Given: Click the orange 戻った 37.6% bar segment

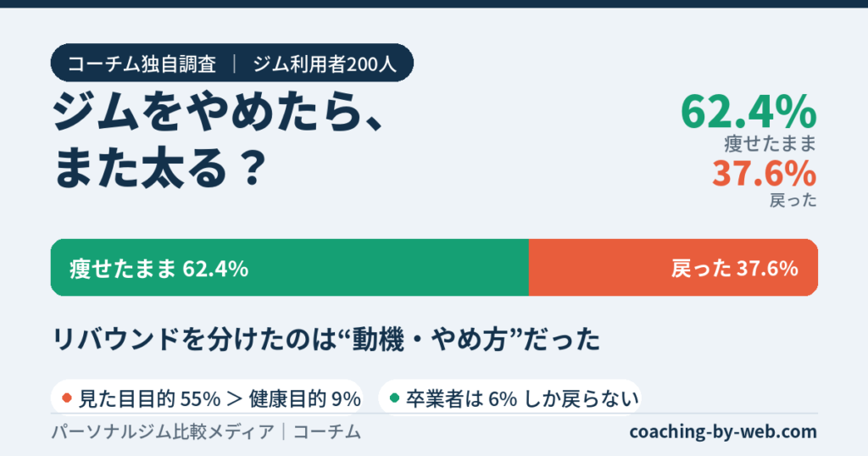Looking at the screenshot, I should coord(673,267).
